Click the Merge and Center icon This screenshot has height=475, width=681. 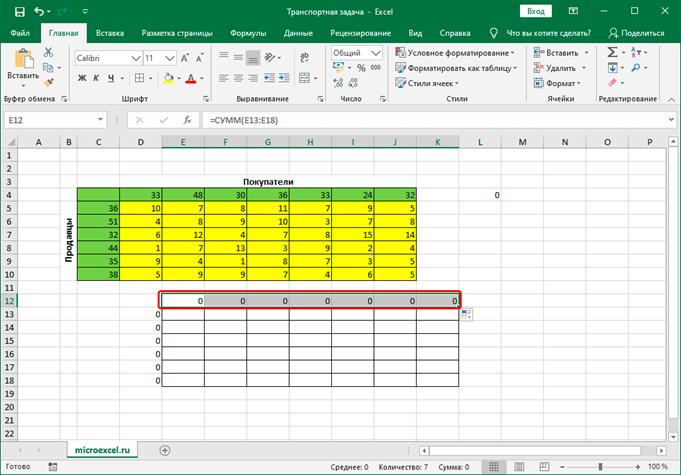pos(304,78)
